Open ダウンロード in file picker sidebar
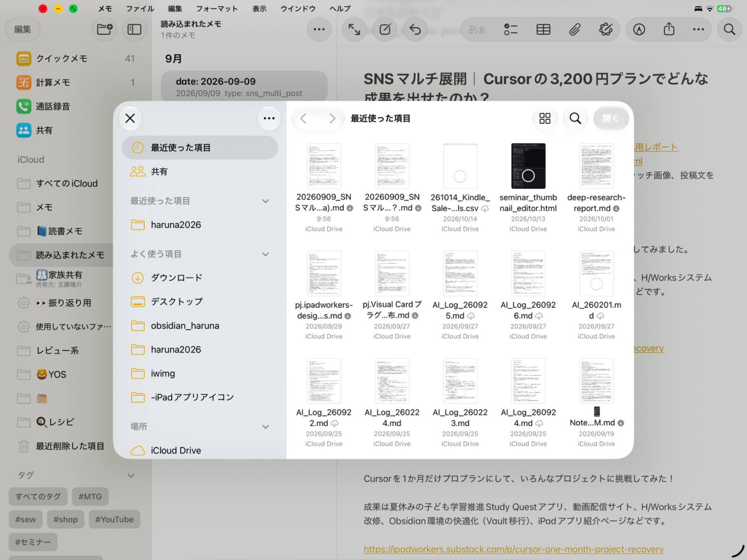 pyautogui.click(x=200, y=278)
